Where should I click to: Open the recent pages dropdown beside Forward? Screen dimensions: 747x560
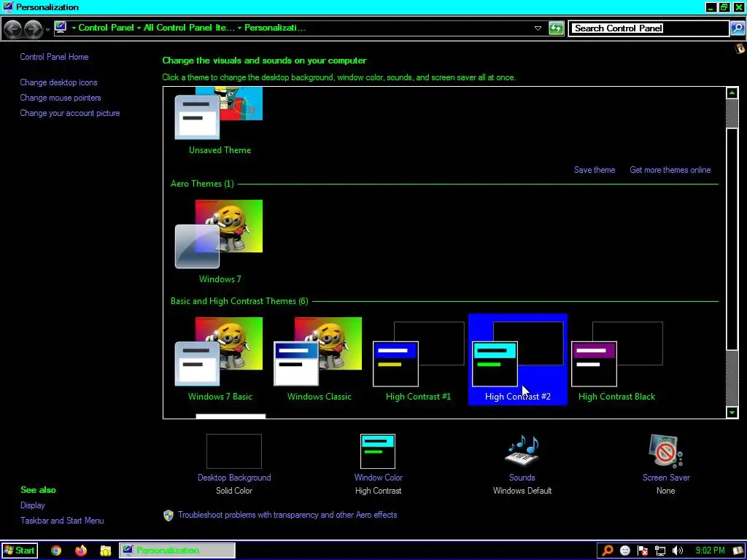click(x=47, y=30)
